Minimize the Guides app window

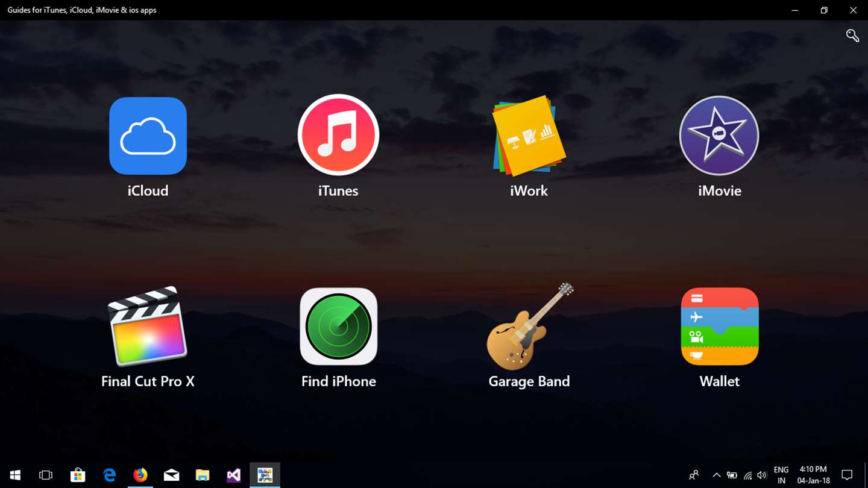click(795, 10)
